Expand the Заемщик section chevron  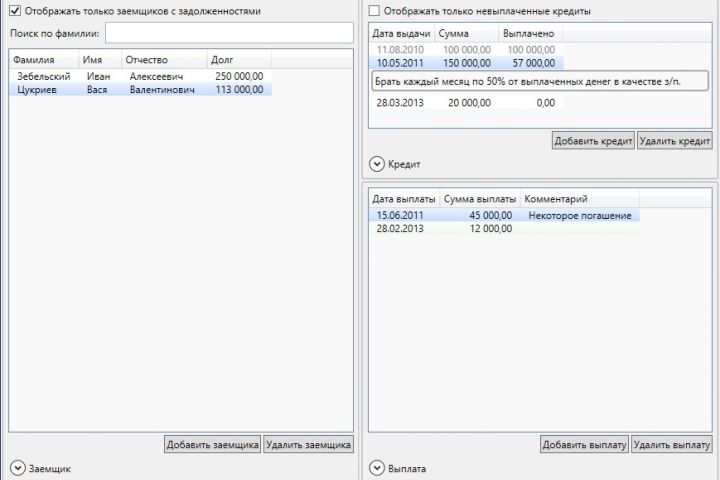pyautogui.click(x=17, y=468)
